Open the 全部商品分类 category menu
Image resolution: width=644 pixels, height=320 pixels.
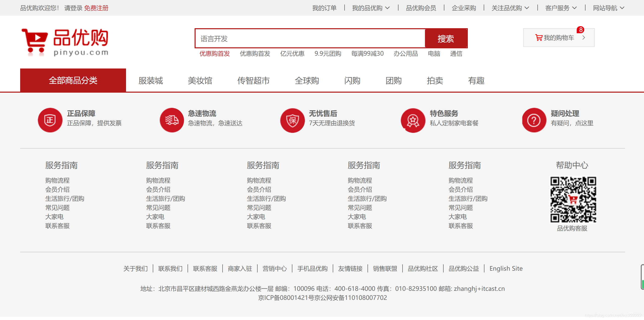click(73, 80)
